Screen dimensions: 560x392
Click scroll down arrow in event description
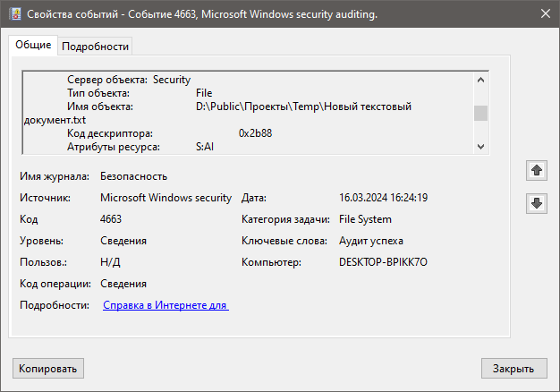coord(480,147)
